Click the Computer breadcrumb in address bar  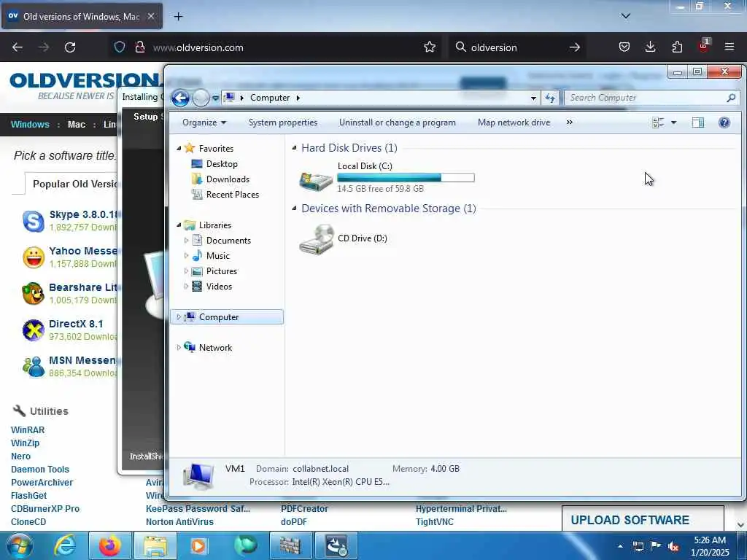point(270,98)
